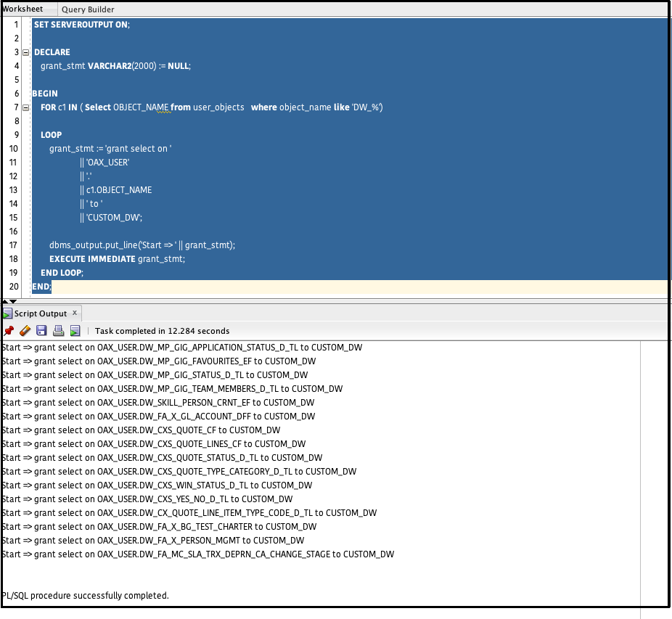Click the splitter collapse arrows above Script Output

coord(9,301)
